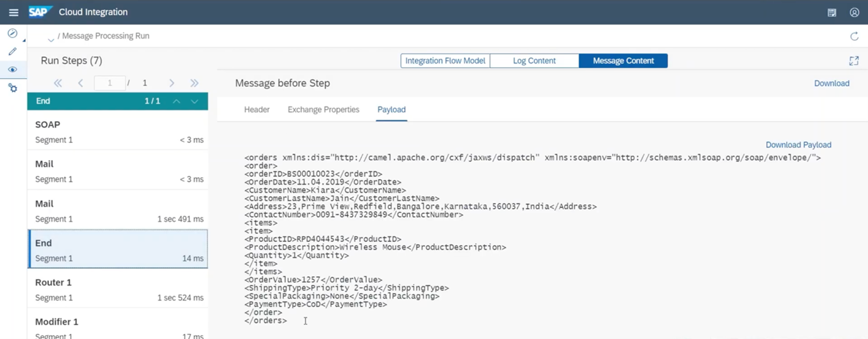Open the Monitor eye icon in sidebar

tap(13, 70)
